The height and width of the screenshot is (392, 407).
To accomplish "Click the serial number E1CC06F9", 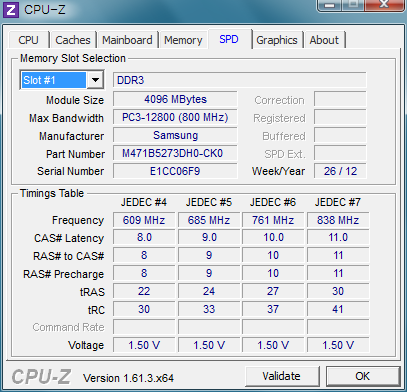I will (175, 171).
